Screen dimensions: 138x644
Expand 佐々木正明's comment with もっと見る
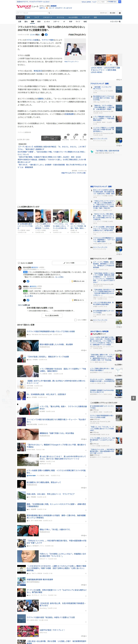click(59, 277)
